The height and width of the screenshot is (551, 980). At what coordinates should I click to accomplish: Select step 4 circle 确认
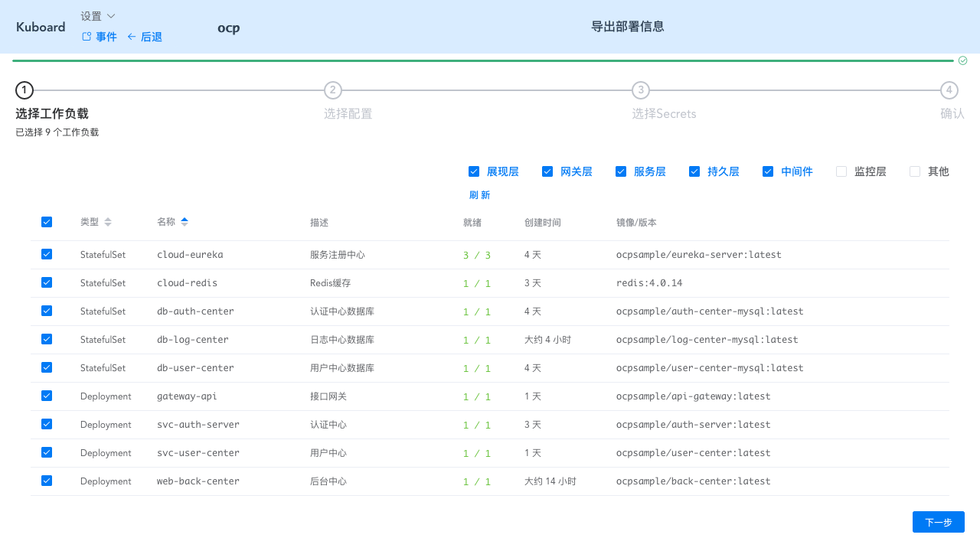949,90
